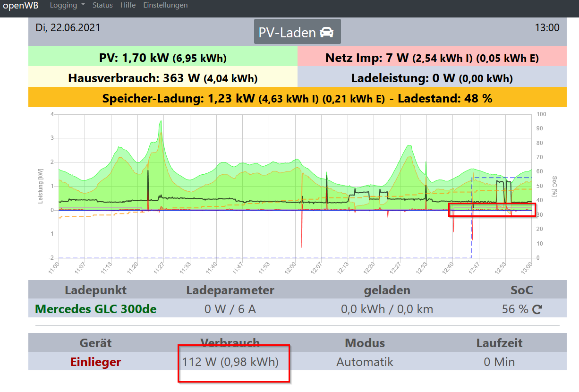Click the 0 W / 6 A Ladeparameter value
This screenshot has width=579, height=392.
point(230,310)
